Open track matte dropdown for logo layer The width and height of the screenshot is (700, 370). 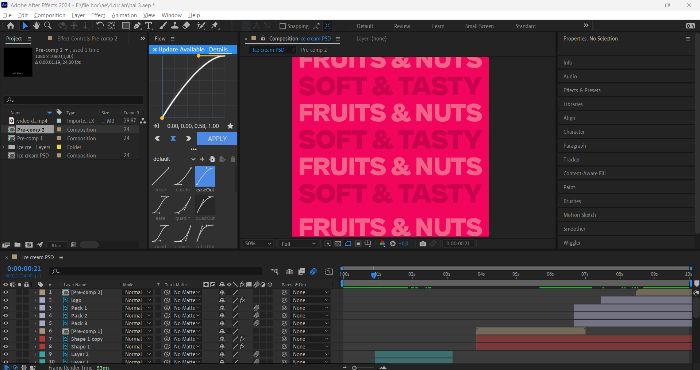click(187, 300)
